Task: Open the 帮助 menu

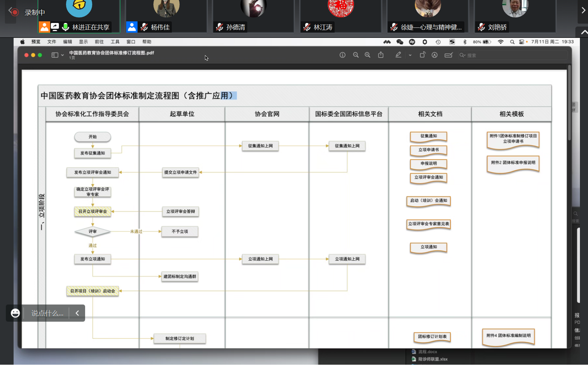Action: [x=147, y=42]
